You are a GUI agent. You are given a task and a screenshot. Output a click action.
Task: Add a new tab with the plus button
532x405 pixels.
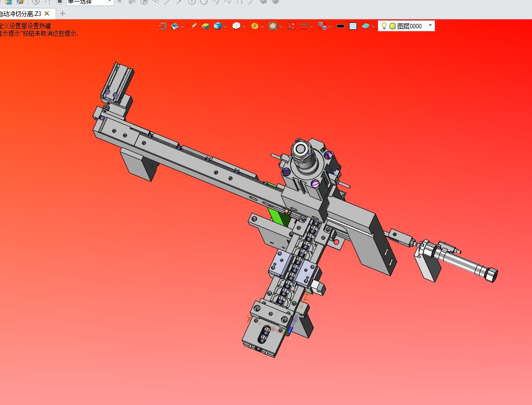[x=63, y=13]
